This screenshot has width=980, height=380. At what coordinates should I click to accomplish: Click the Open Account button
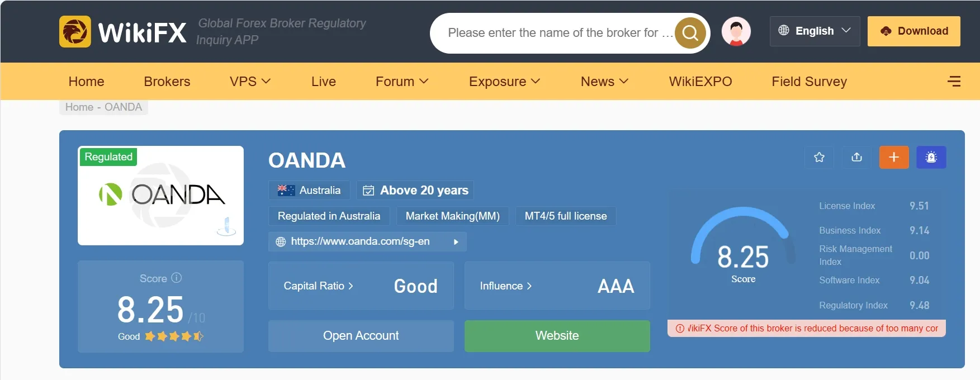[361, 336]
